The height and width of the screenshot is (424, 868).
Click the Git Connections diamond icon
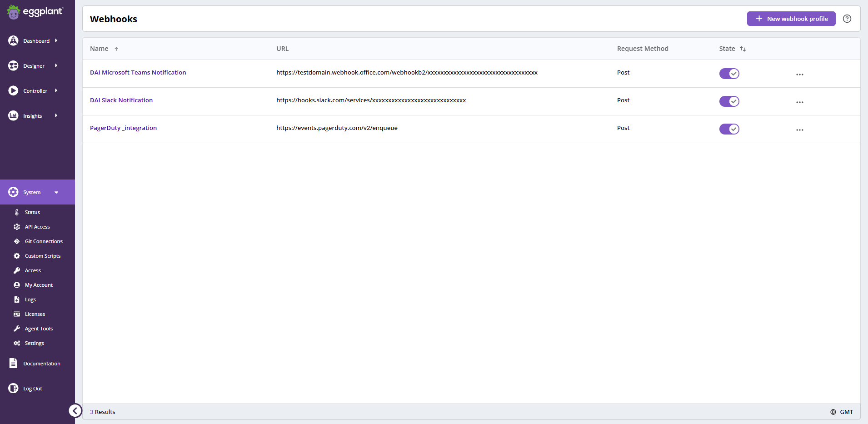point(17,241)
